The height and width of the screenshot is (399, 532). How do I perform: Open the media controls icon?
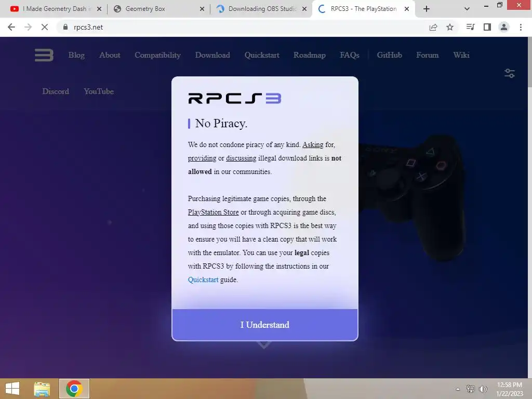point(471,27)
